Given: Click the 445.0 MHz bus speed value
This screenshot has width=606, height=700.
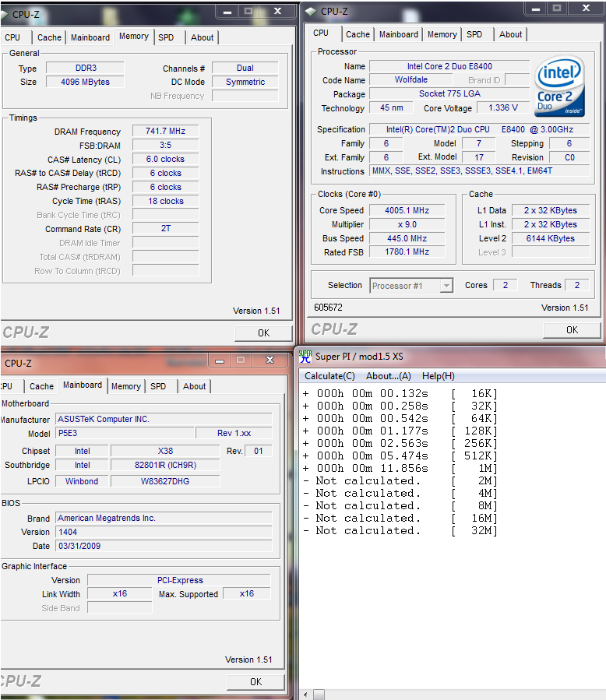Looking at the screenshot, I should [407, 238].
